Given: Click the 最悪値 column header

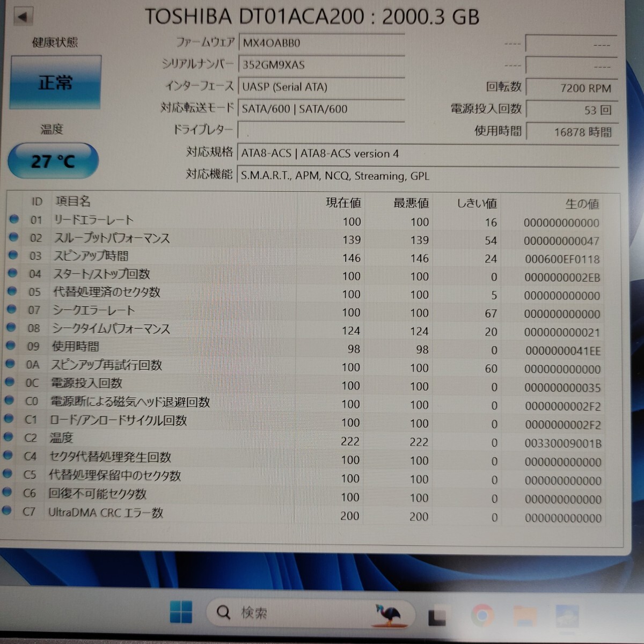Looking at the screenshot, I should coord(411,203).
